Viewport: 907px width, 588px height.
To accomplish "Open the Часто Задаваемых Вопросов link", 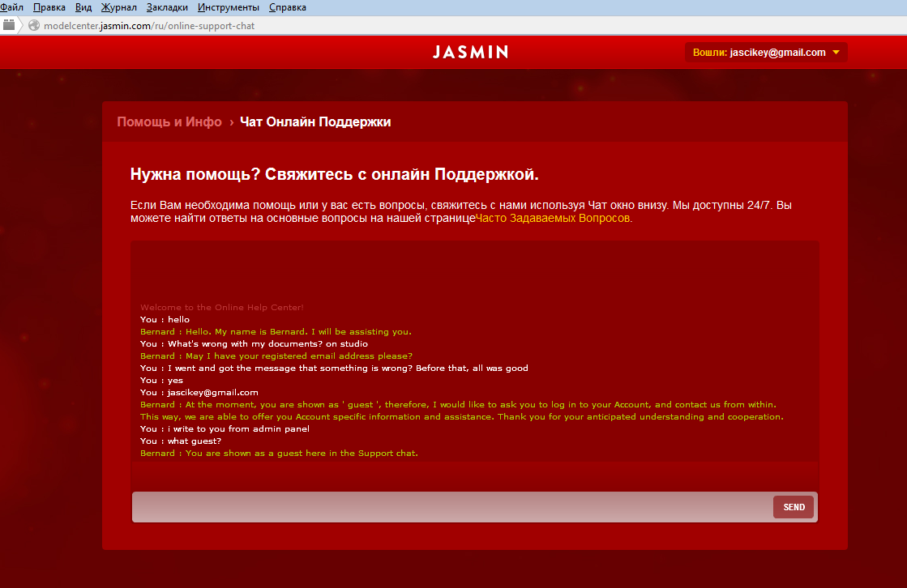I will [x=554, y=219].
